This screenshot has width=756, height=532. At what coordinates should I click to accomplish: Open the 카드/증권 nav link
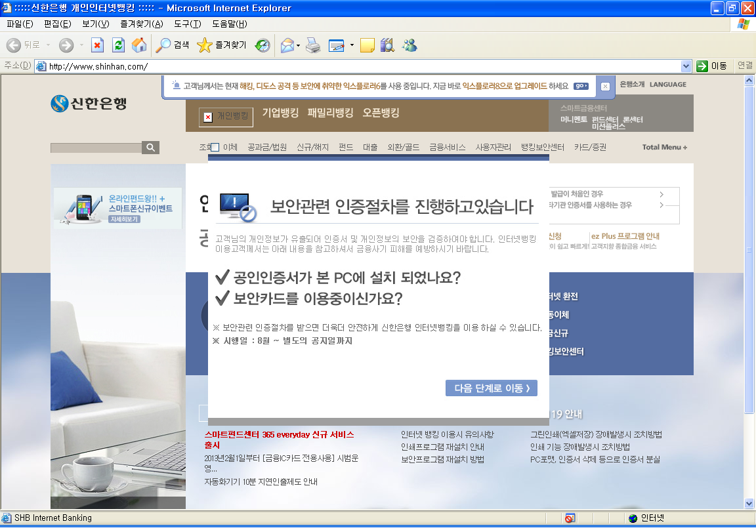pyautogui.click(x=590, y=147)
